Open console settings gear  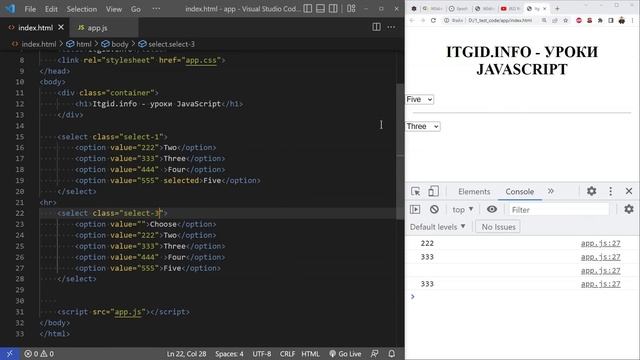coord(629,209)
